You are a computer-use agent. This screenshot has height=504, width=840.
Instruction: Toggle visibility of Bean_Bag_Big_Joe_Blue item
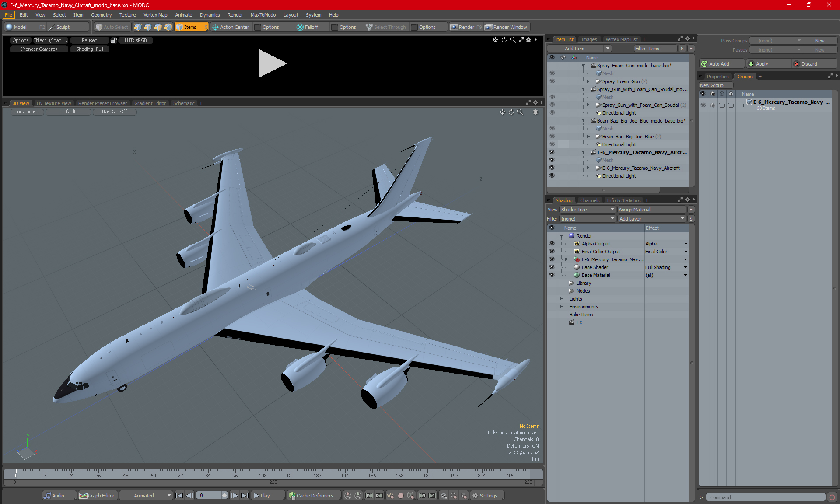[552, 136]
